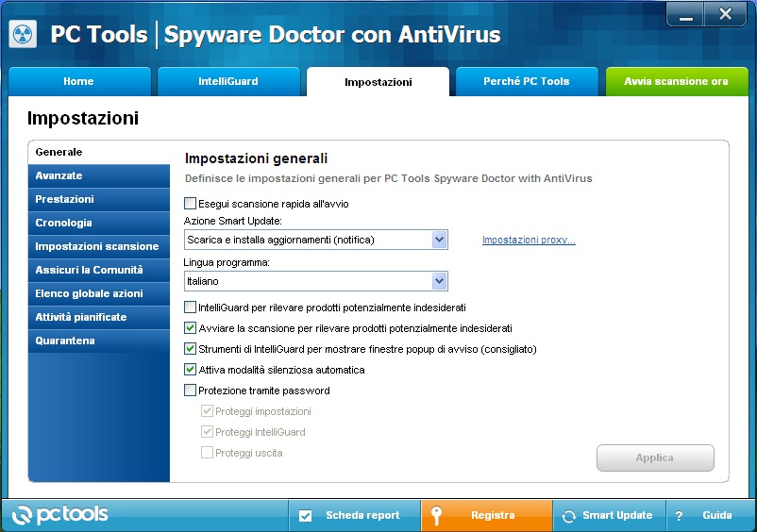The height and width of the screenshot is (532, 757).
Task: Click the PC Tools radiation logo icon
Action: [22, 34]
